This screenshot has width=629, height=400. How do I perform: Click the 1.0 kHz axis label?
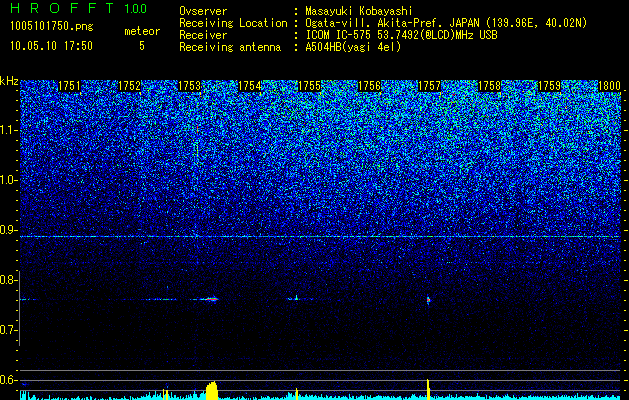7,180
